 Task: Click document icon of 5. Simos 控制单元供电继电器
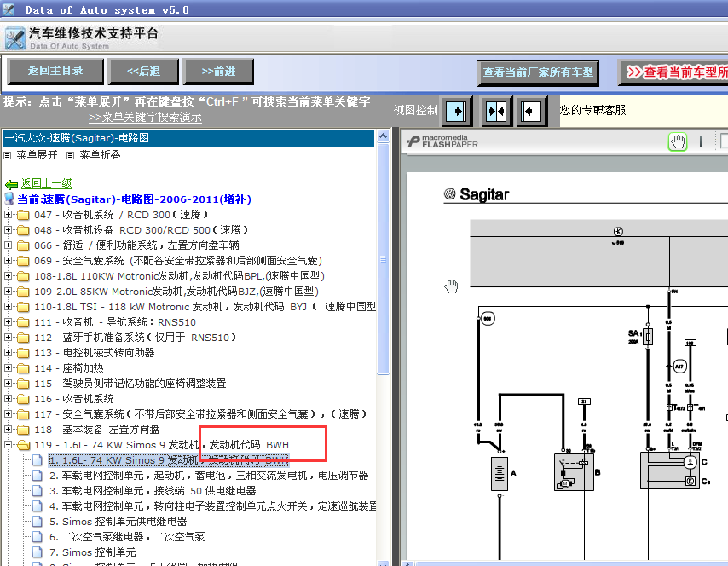click(x=38, y=522)
